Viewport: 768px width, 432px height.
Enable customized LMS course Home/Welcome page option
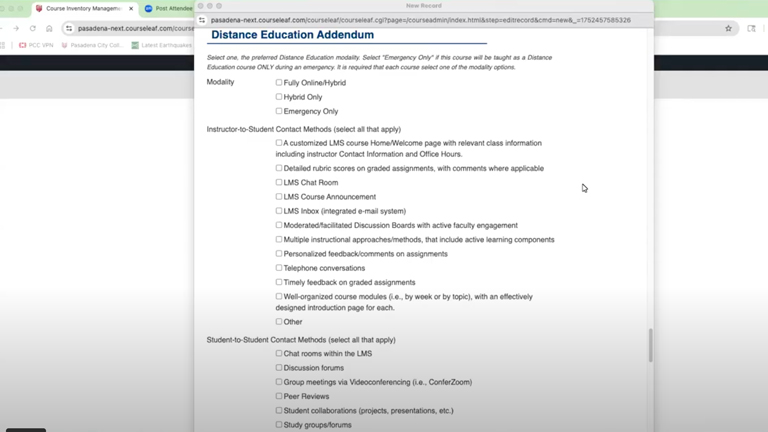[279, 143]
